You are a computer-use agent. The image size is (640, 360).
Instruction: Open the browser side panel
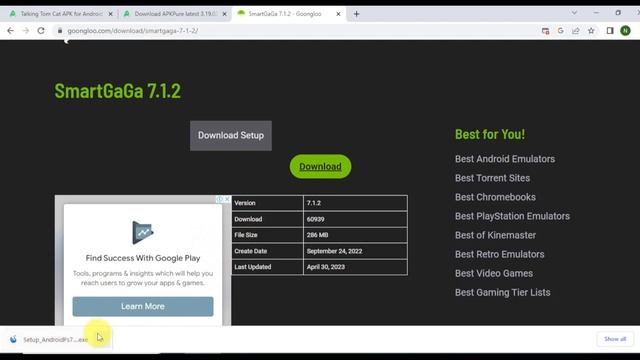coord(610,31)
